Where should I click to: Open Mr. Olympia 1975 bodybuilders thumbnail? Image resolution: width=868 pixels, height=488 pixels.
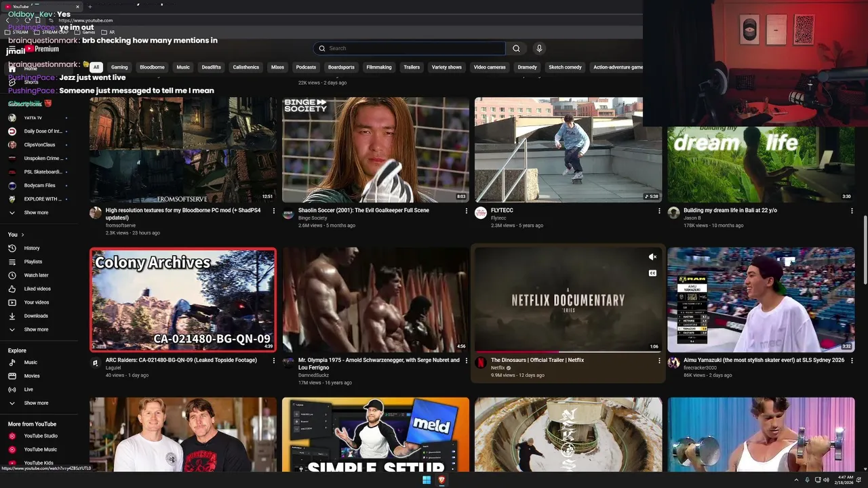pyautogui.click(x=376, y=300)
